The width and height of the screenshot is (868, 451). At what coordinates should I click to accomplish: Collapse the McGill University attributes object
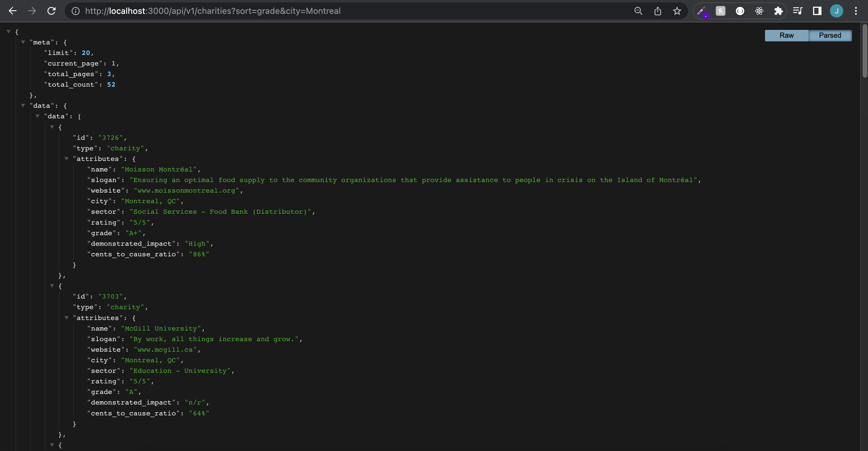click(x=67, y=318)
